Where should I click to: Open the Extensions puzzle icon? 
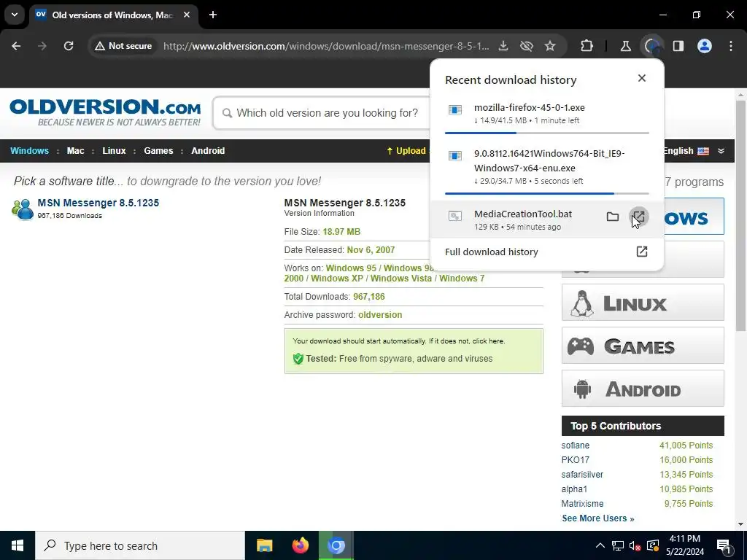[x=587, y=46]
